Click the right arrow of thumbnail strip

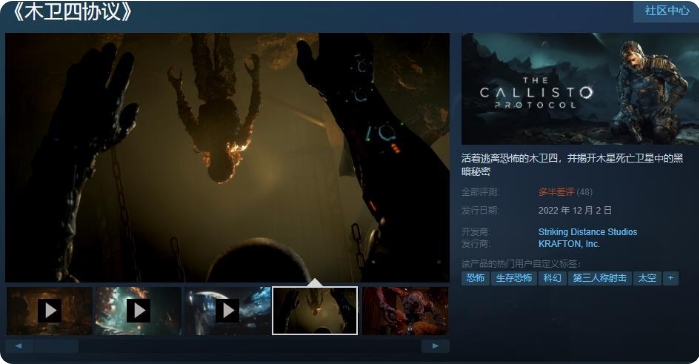click(435, 346)
